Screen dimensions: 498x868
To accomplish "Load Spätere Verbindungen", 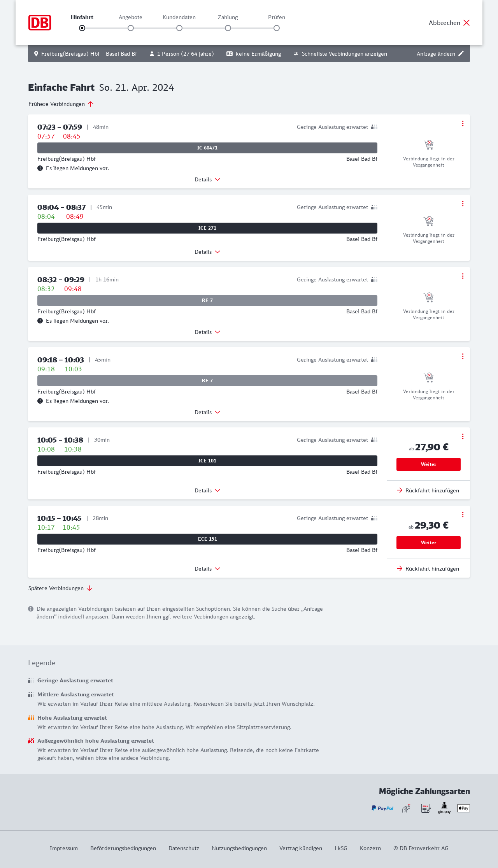I will click(x=60, y=588).
